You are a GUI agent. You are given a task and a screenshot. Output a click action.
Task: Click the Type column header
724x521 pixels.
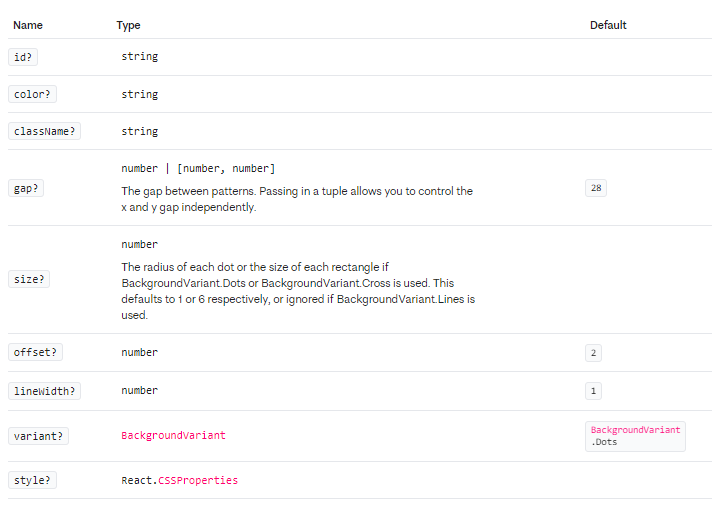pos(128,25)
